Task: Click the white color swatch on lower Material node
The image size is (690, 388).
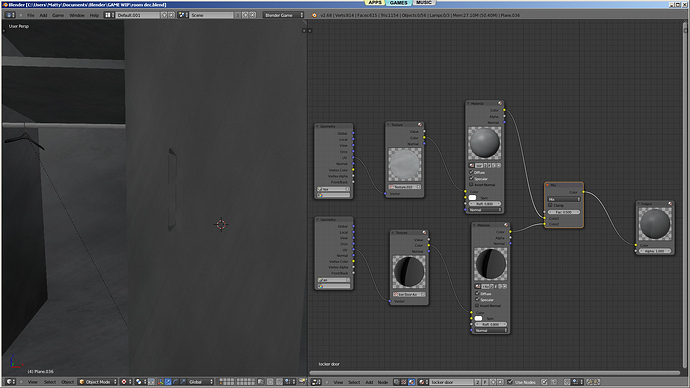Action: pyautogui.click(x=479, y=318)
